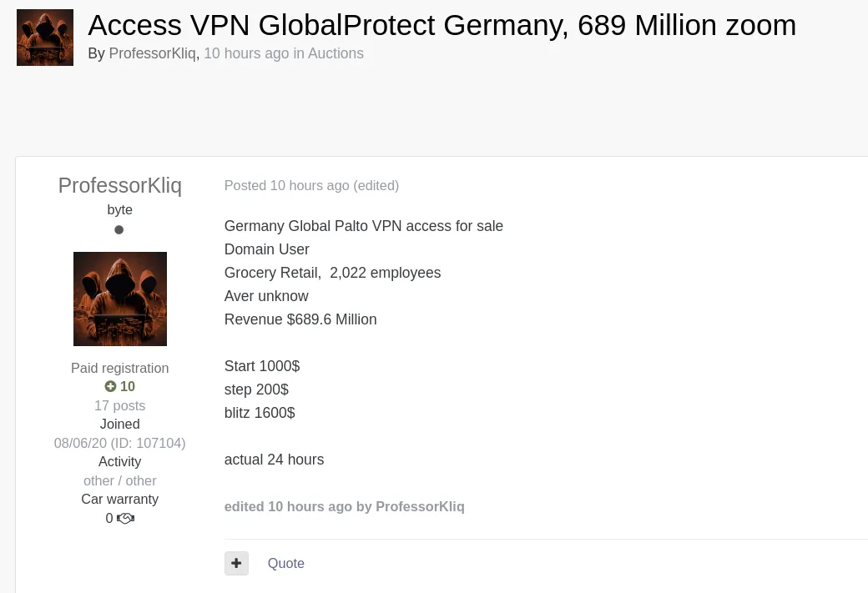Click the Posted 10 hours ago edited header
The width and height of the screenshot is (868, 593).
click(311, 185)
